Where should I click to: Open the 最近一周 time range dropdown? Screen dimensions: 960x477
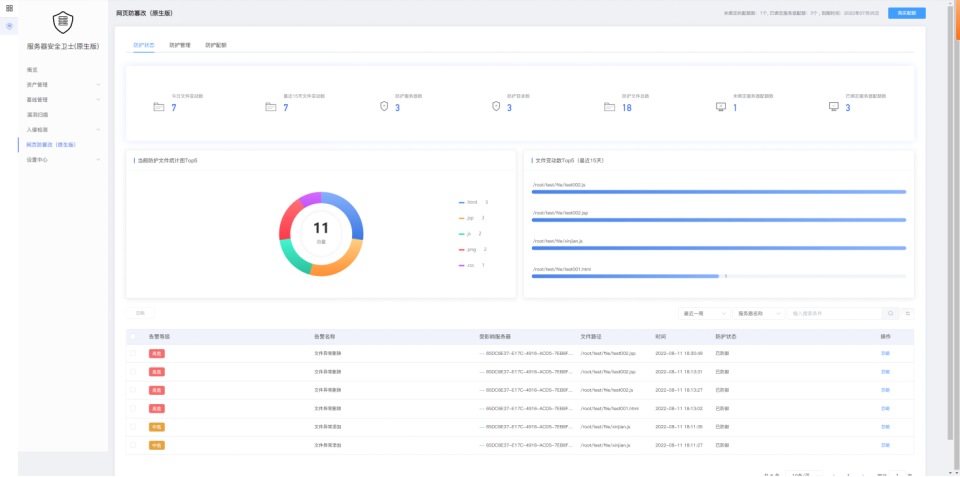[x=703, y=313]
